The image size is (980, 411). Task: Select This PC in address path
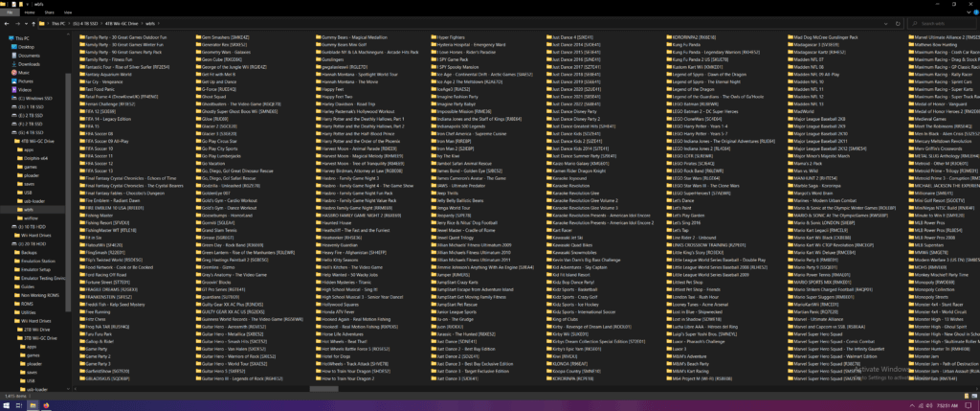click(58, 24)
